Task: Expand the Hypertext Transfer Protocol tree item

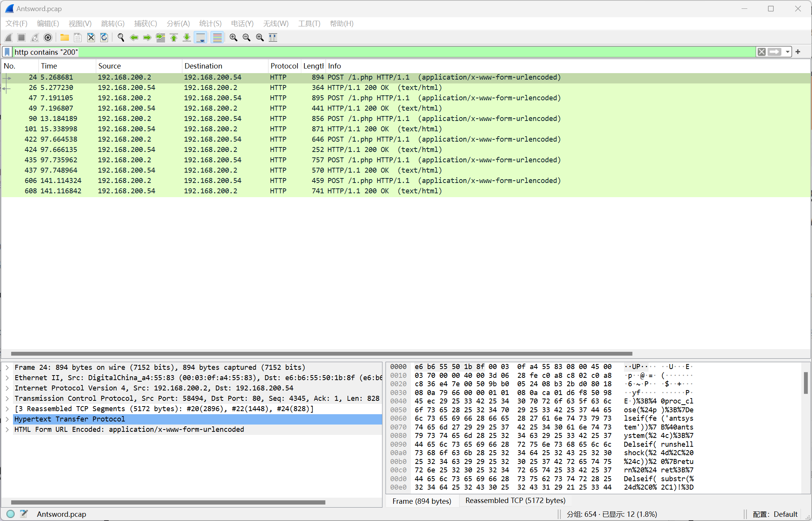Action: click(8, 418)
